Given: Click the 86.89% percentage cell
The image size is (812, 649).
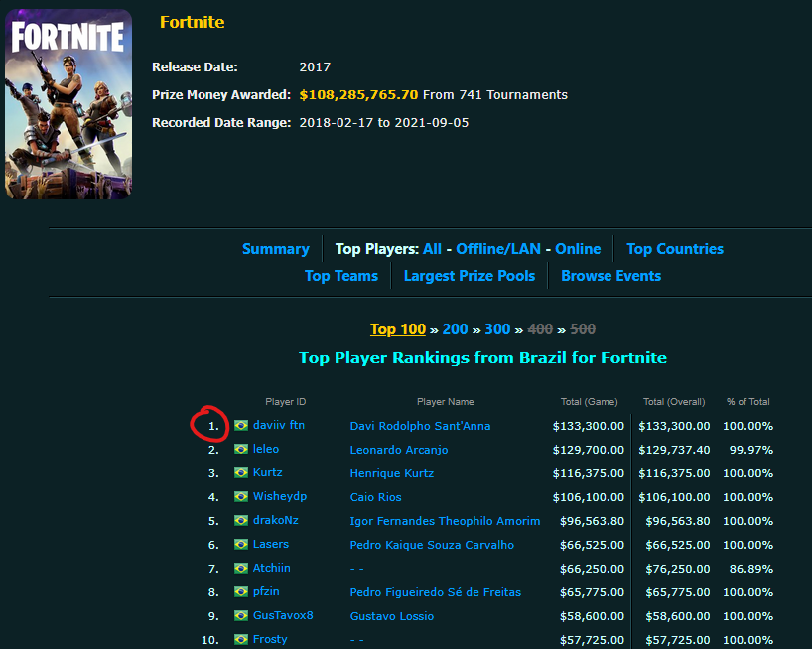Looking at the screenshot, I should click(x=750, y=569).
